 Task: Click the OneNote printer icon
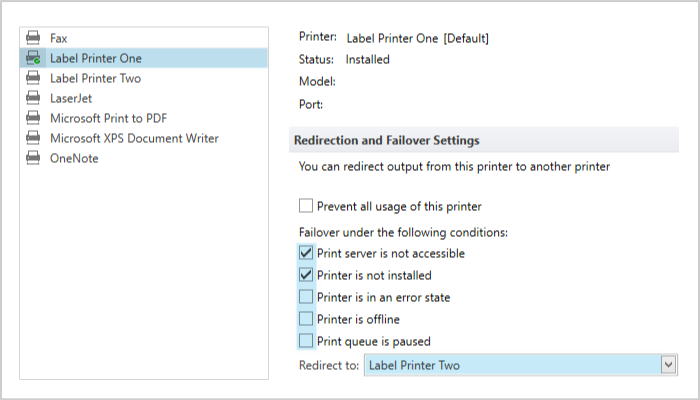pyautogui.click(x=33, y=158)
